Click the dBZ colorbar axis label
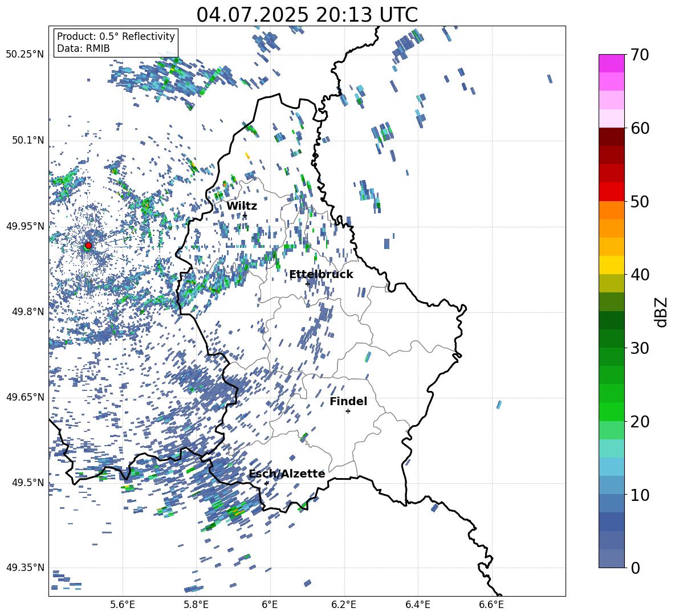 [x=662, y=312]
